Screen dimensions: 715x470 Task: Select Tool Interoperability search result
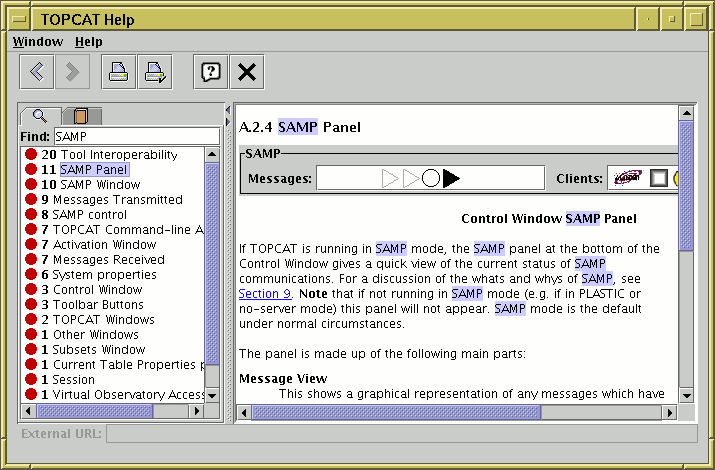point(118,155)
